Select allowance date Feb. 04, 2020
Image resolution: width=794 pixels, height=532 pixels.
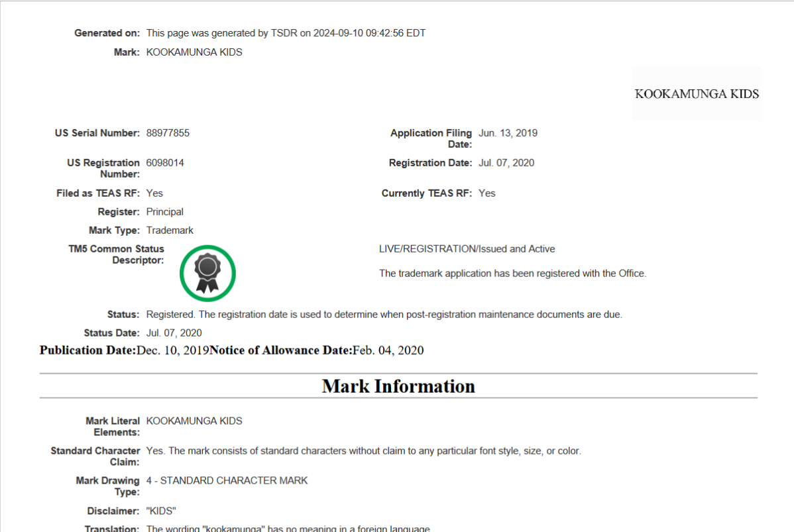tap(388, 350)
